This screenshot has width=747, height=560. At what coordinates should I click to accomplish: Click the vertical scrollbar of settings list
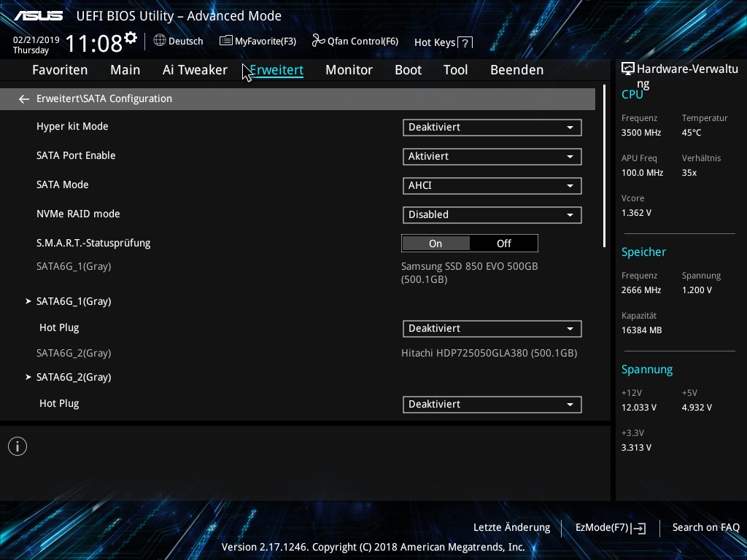pyautogui.click(x=604, y=166)
